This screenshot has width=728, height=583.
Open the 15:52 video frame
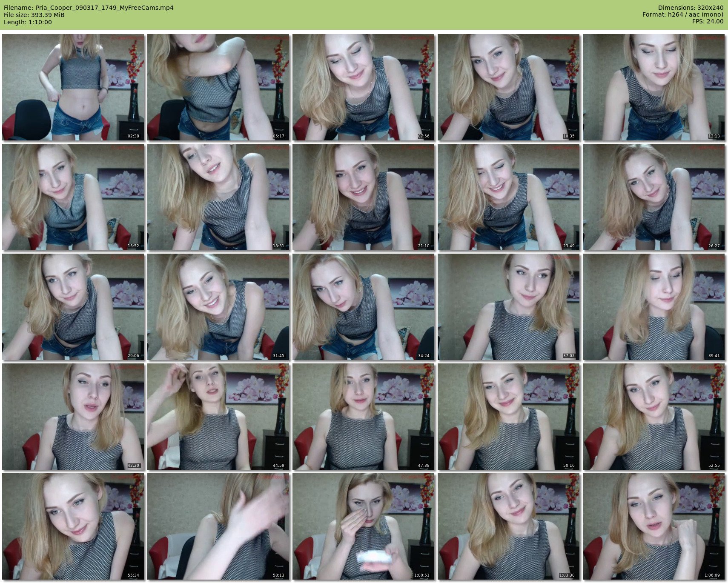pyautogui.click(x=73, y=197)
